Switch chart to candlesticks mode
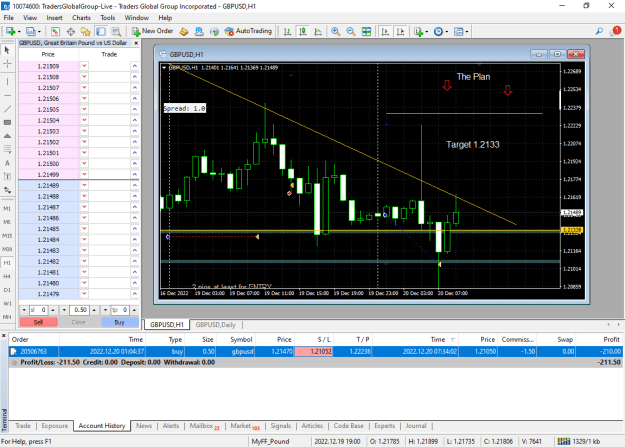 303,31
